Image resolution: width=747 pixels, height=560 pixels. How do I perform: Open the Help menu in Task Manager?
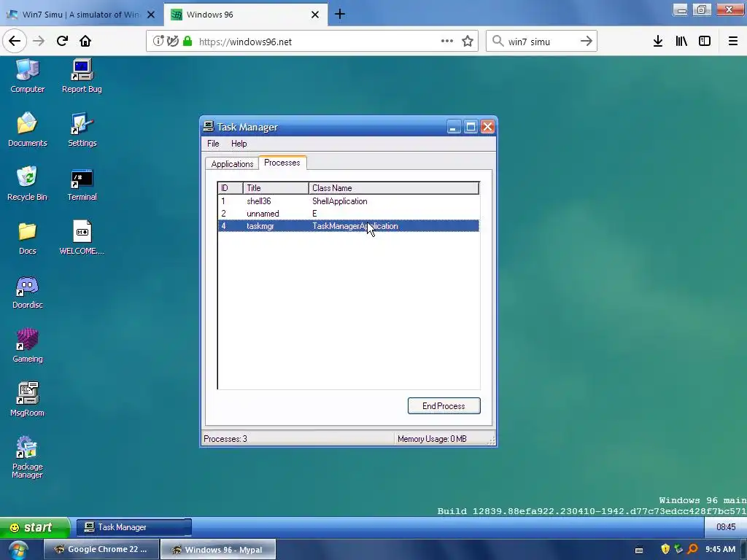tap(239, 144)
